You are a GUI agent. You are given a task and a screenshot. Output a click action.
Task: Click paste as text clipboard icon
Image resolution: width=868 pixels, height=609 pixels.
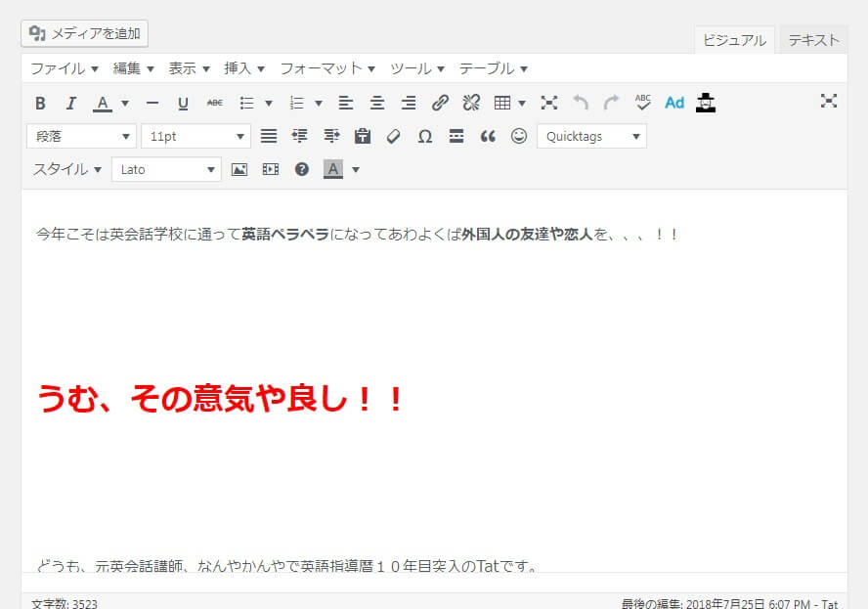pyautogui.click(x=363, y=136)
